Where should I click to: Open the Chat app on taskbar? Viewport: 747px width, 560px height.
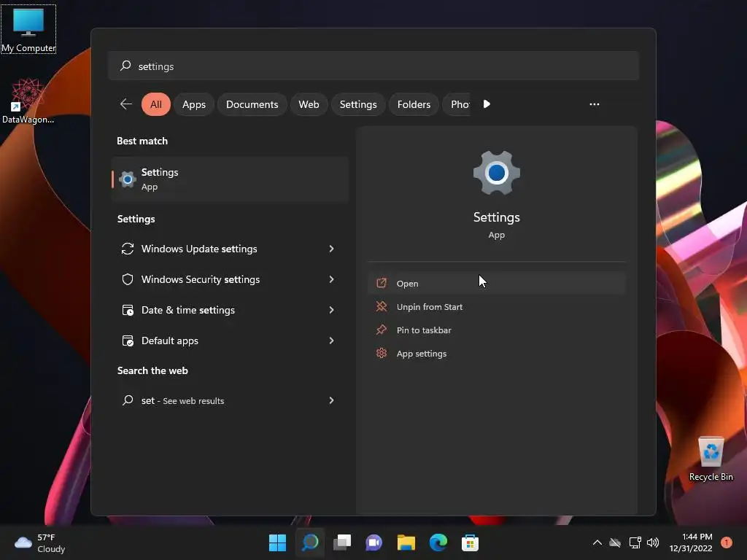pyautogui.click(x=374, y=542)
